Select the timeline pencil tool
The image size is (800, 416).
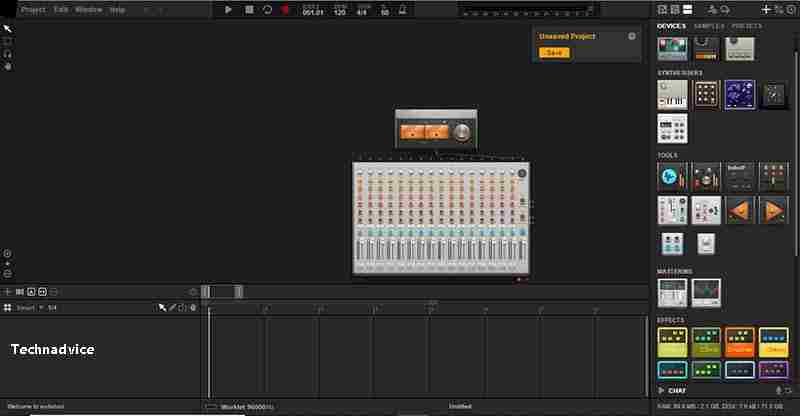172,308
